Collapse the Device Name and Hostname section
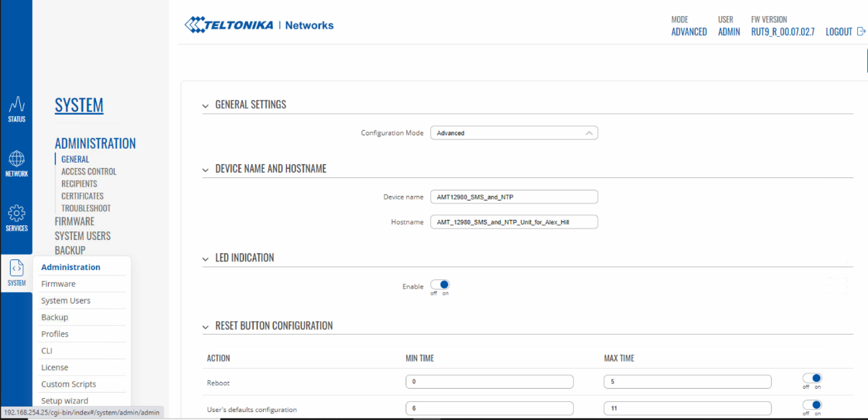Viewport: 868px width, 420px height. 205,170
